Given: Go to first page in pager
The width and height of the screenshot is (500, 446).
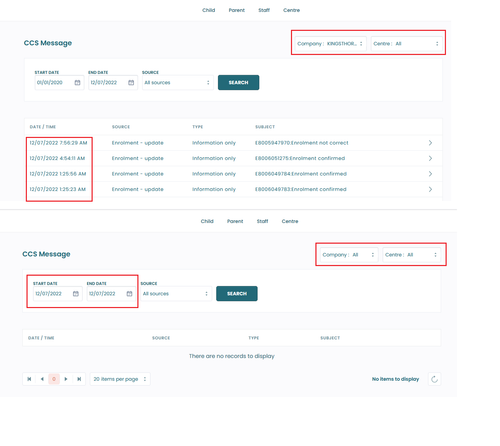Looking at the screenshot, I should (29, 379).
